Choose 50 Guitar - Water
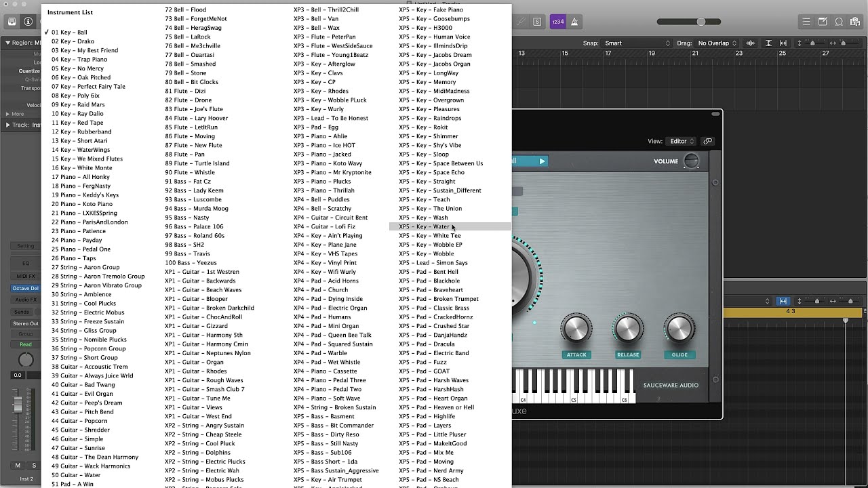868x488 pixels. tap(76, 475)
